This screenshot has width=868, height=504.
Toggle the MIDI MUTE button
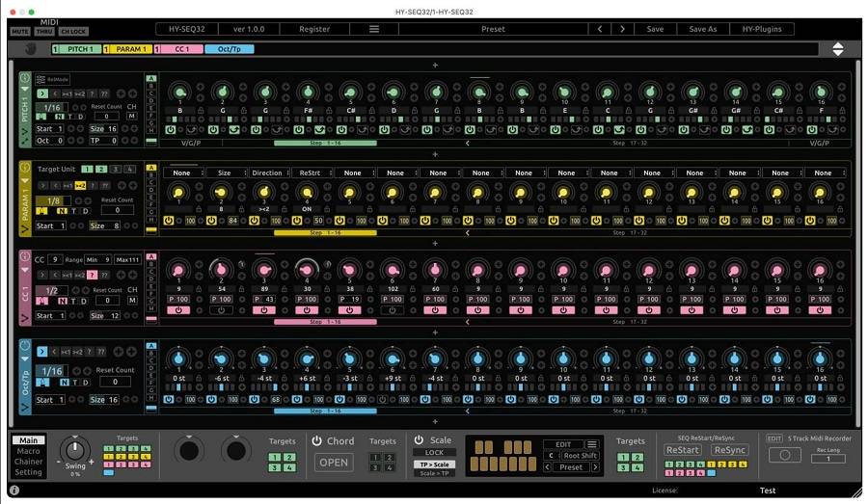tap(19, 32)
